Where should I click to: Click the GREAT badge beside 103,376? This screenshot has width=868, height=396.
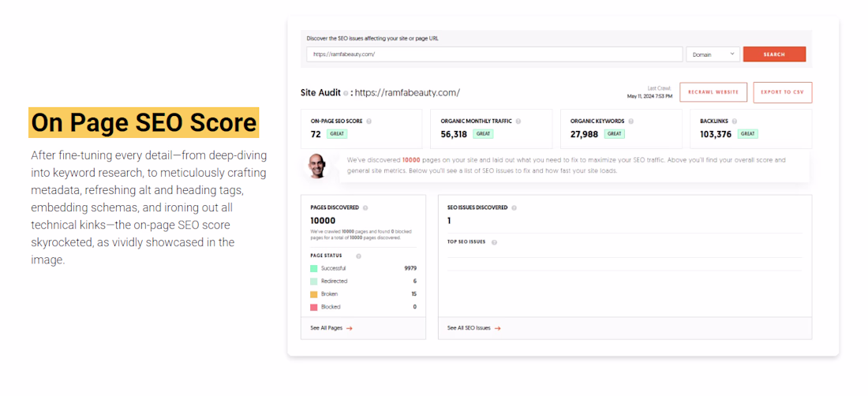point(748,134)
